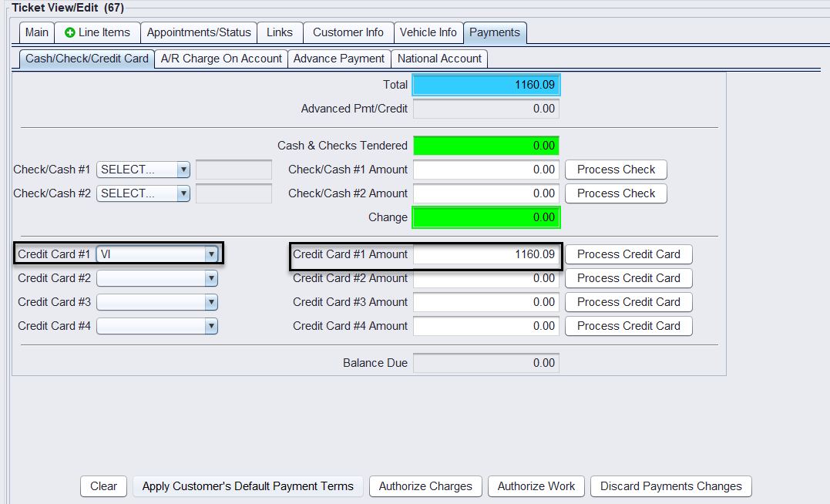Click Discard Payments Changes button
This screenshot has width=830, height=504.
point(670,486)
